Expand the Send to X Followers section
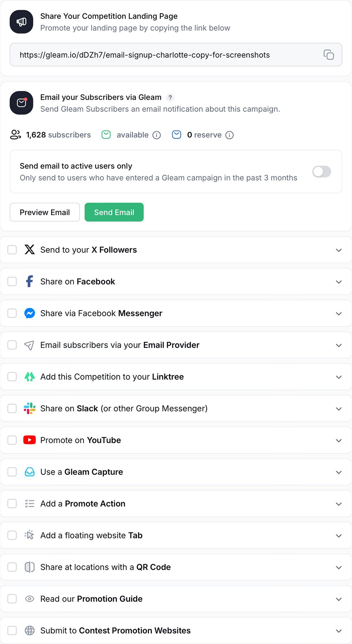The width and height of the screenshot is (352, 644). point(339,250)
